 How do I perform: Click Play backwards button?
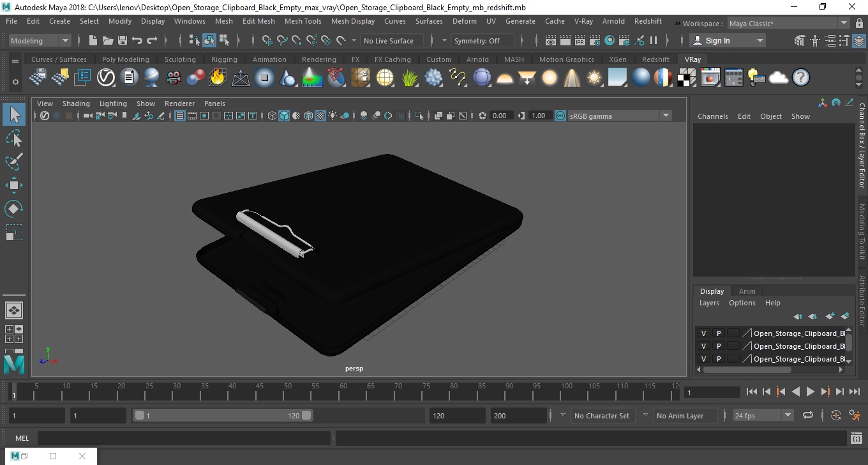point(796,392)
